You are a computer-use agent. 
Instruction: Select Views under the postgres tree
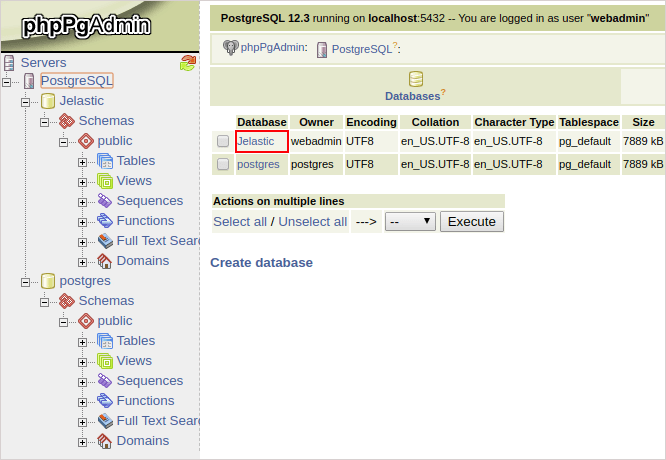point(134,361)
